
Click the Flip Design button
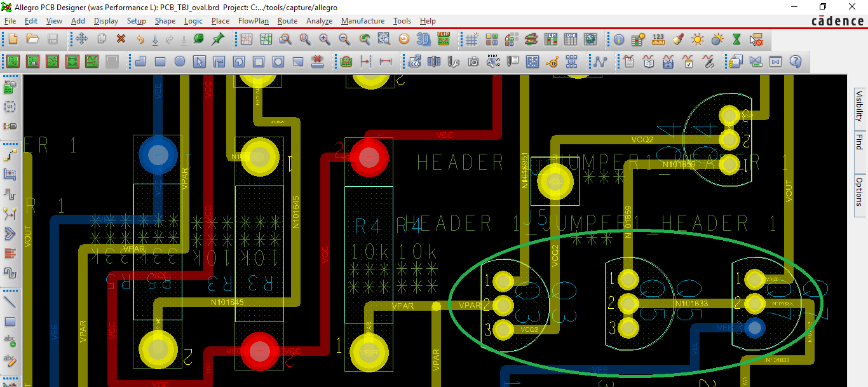click(x=442, y=39)
